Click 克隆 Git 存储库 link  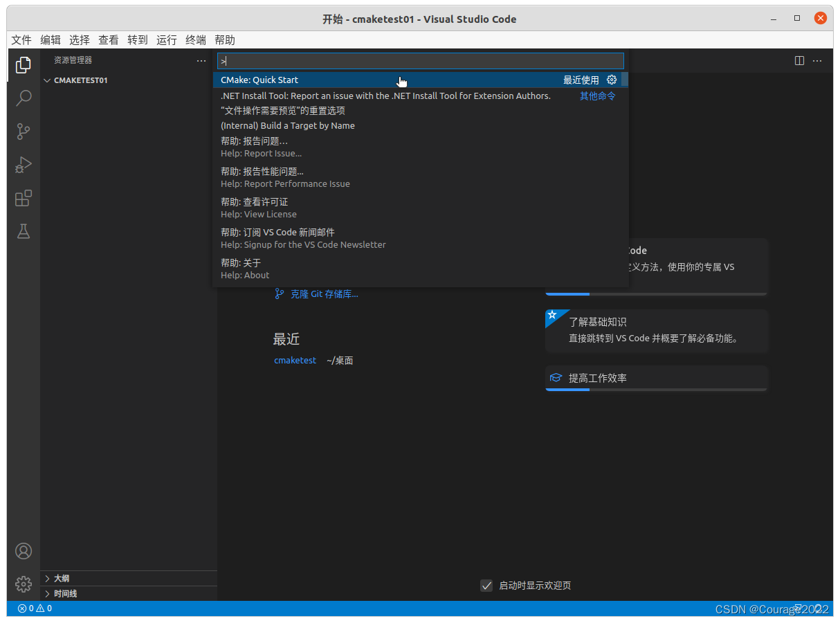[325, 294]
